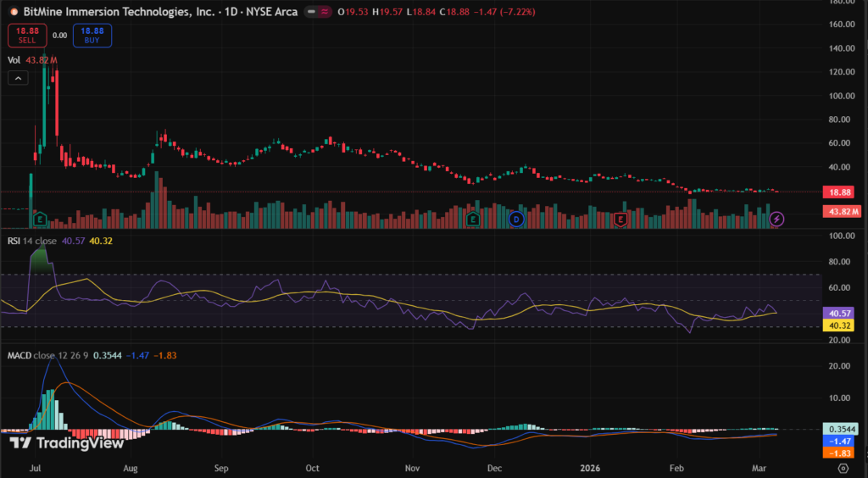The image size is (868, 478).
Task: Collapse the indicator legend with chevron arrow
Action: point(18,78)
